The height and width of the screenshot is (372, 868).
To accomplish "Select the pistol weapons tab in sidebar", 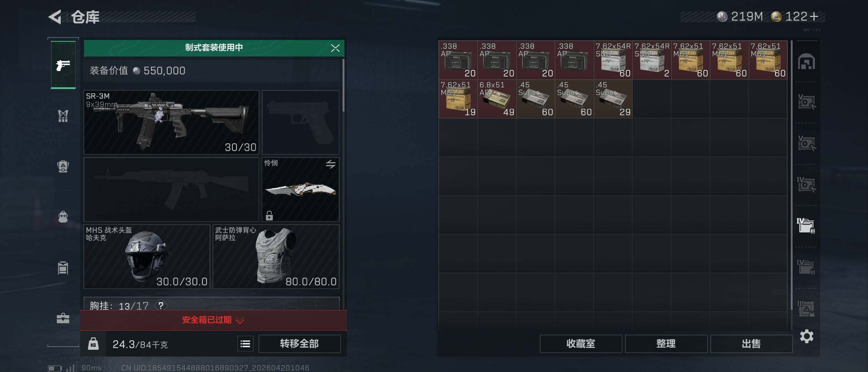I will tap(63, 65).
